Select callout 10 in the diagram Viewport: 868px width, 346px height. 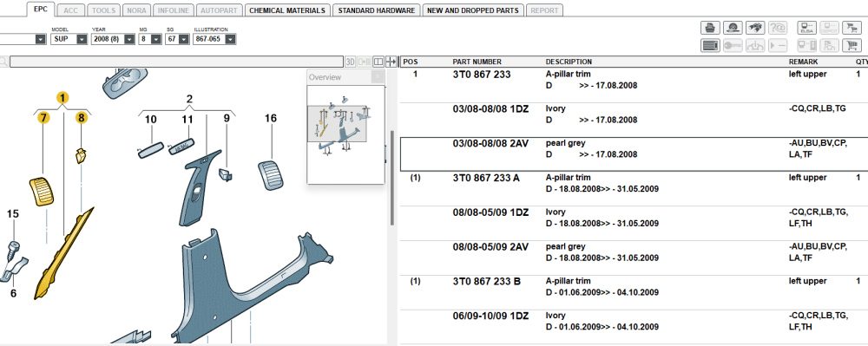[x=150, y=119]
